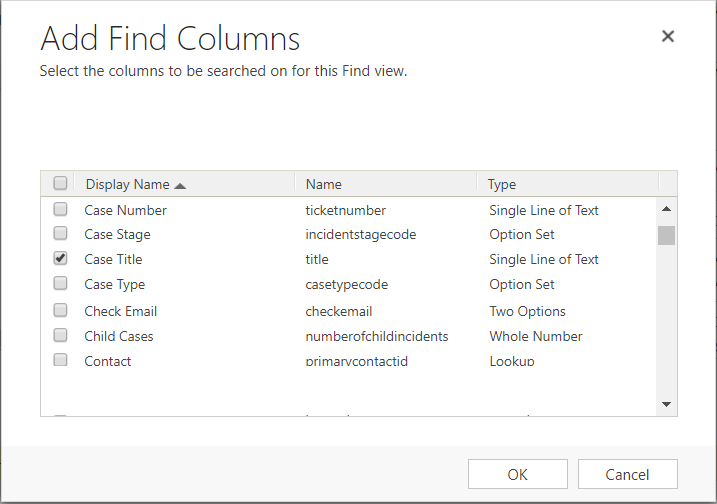Check the Case Type checkbox
The image size is (717, 504).
[x=60, y=283]
